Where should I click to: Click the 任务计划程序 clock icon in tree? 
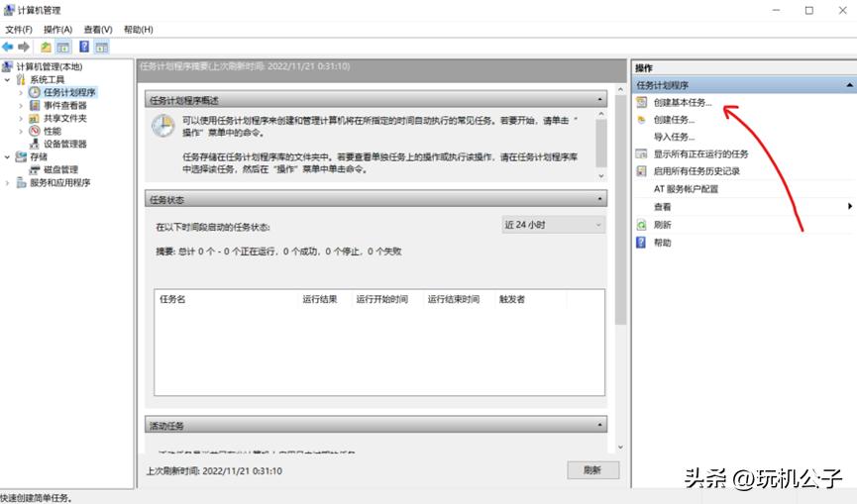(x=35, y=92)
